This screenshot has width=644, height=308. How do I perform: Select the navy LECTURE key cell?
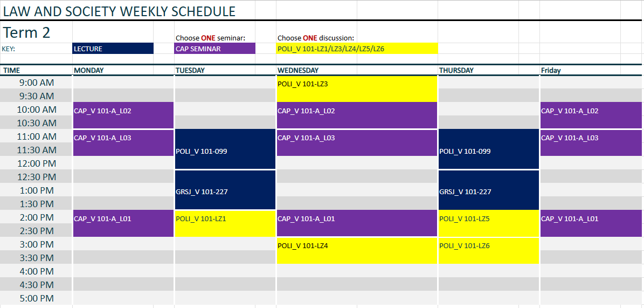tap(113, 49)
